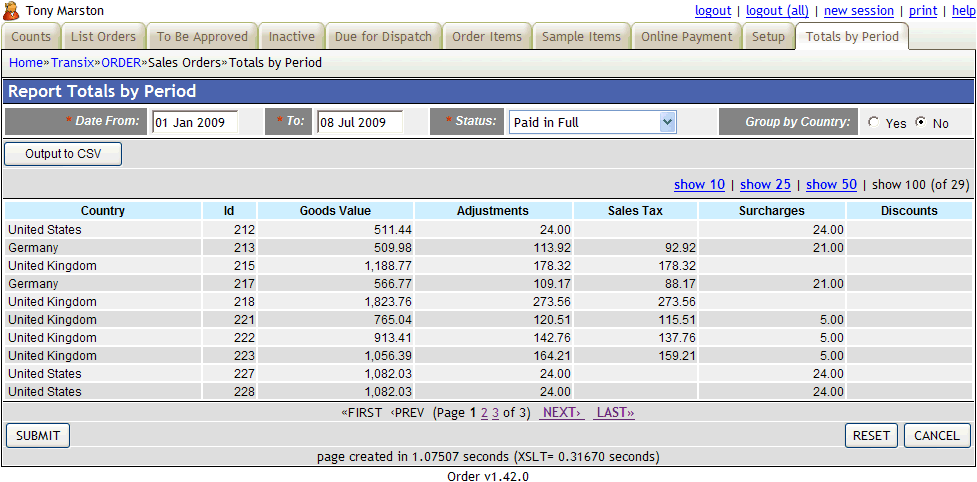The image size is (977, 482).
Task: Select Yes for Group by Country
Action: [x=874, y=123]
